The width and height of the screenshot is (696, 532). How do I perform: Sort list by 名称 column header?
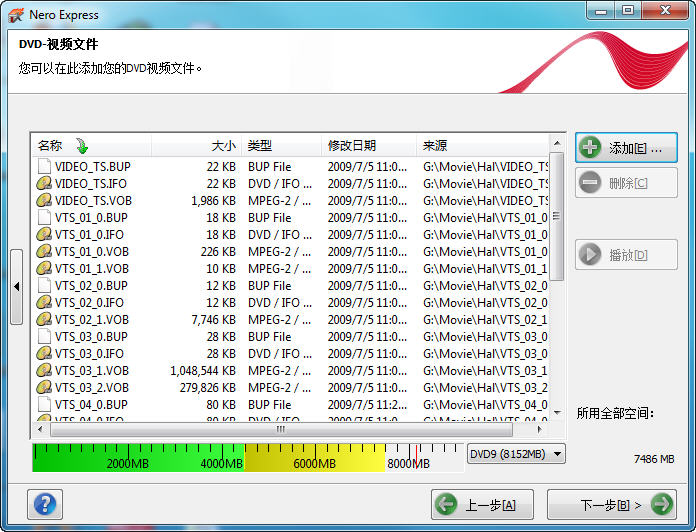tap(91, 146)
